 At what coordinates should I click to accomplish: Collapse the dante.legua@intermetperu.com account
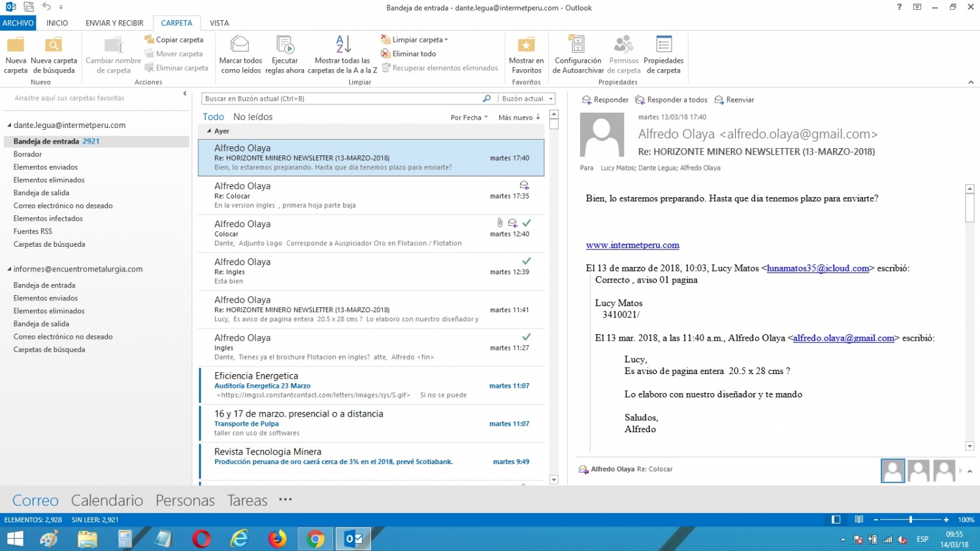click(9, 125)
